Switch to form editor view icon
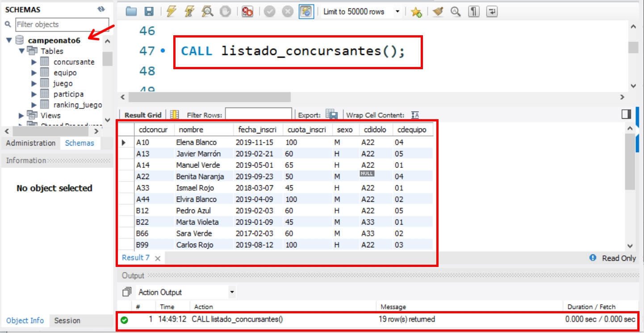644x333 pixels. [175, 115]
